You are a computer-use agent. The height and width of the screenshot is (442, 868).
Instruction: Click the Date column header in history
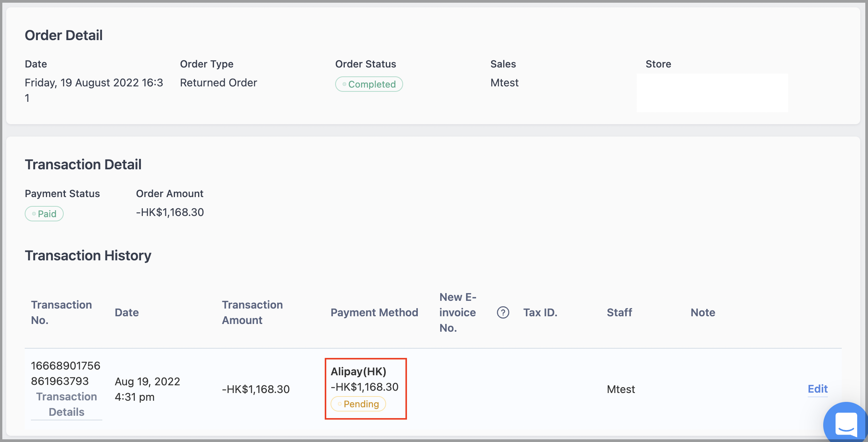pyautogui.click(x=127, y=312)
